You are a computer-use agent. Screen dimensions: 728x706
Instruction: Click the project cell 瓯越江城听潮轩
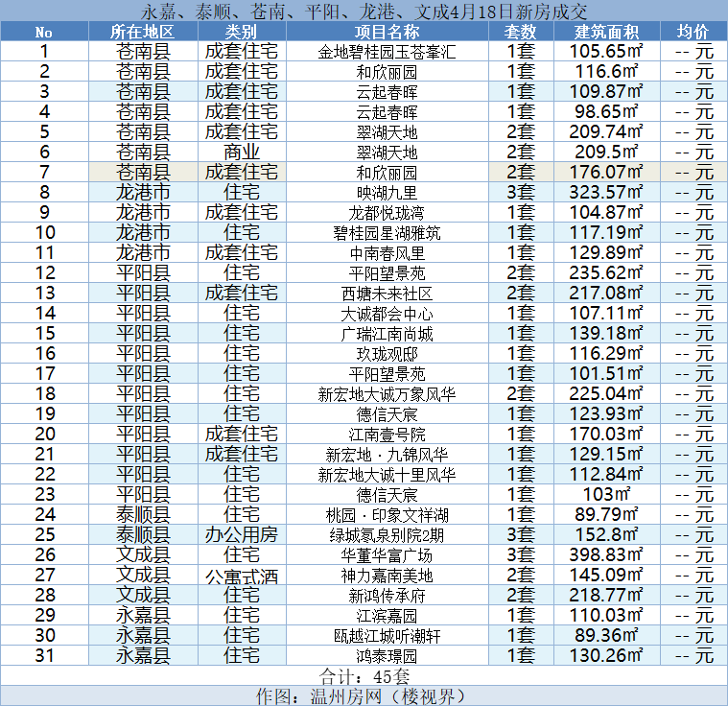(387, 636)
